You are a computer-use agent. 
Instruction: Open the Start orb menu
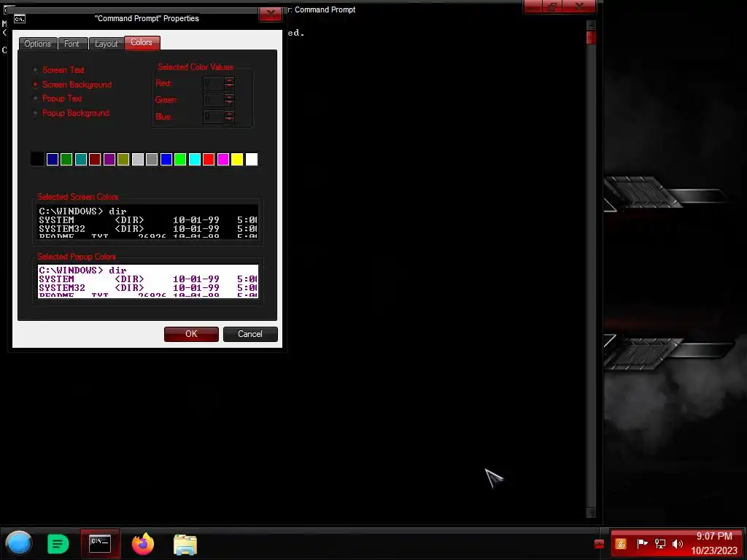pyautogui.click(x=18, y=543)
